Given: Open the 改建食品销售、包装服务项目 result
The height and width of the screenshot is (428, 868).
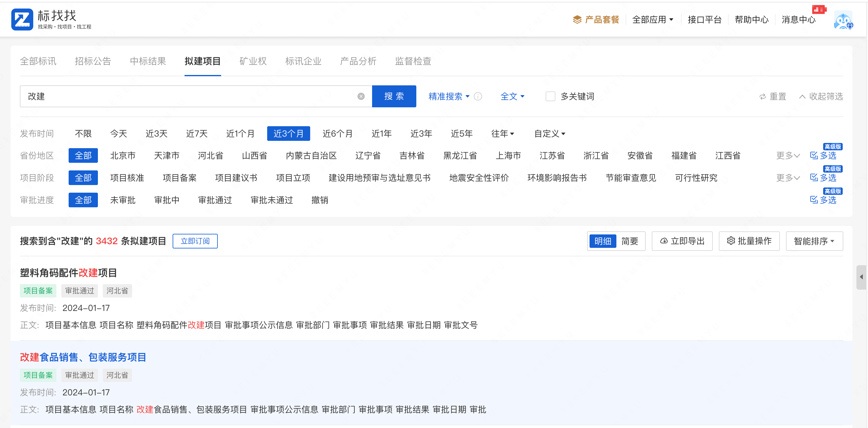Looking at the screenshot, I should (83, 357).
